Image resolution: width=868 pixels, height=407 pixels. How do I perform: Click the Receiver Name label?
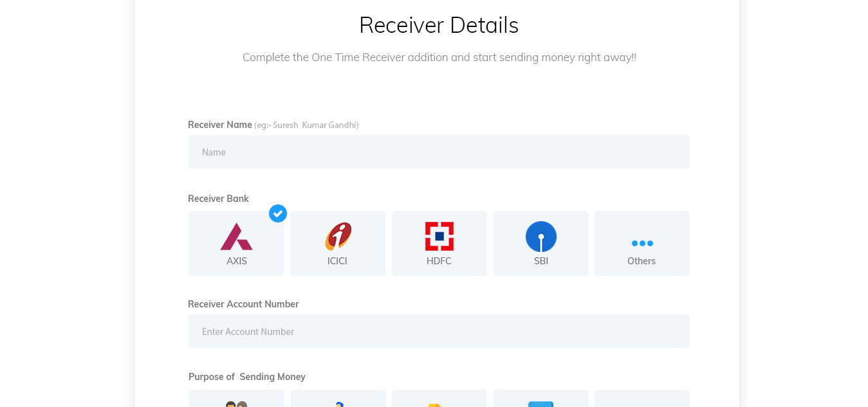click(220, 125)
